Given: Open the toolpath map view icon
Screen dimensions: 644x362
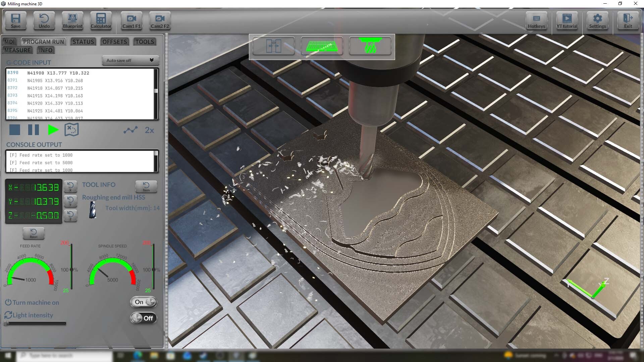Looking at the screenshot, I should point(71,130).
